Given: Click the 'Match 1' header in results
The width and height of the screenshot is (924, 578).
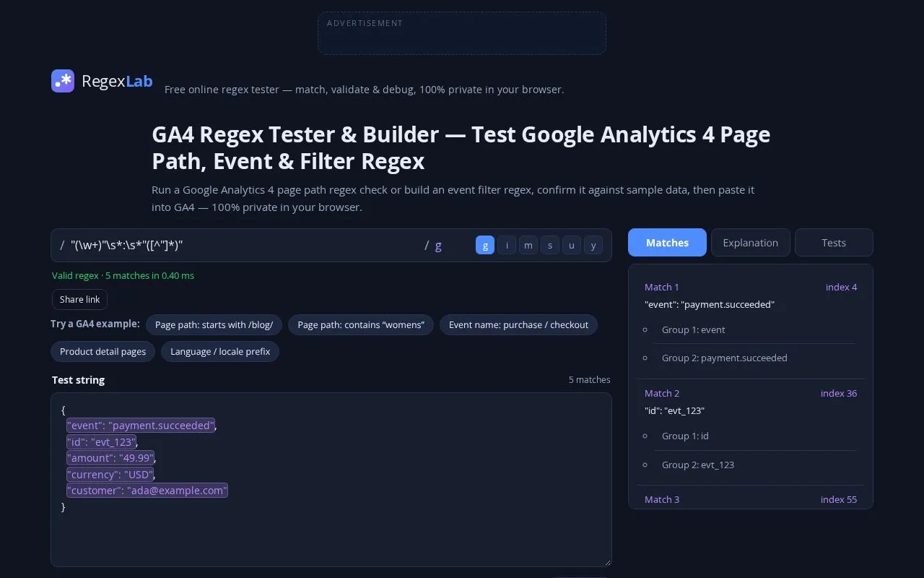Looking at the screenshot, I should tap(662, 288).
